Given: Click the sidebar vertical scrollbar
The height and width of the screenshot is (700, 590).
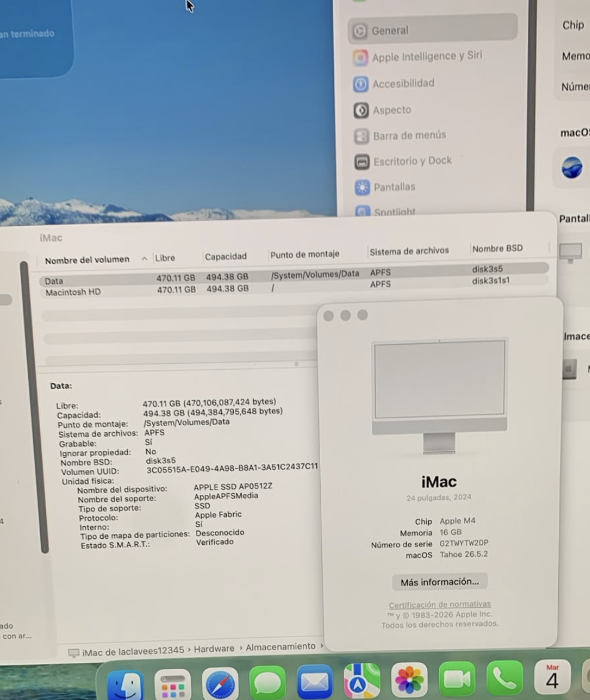Looking at the screenshot, I should [34, 406].
